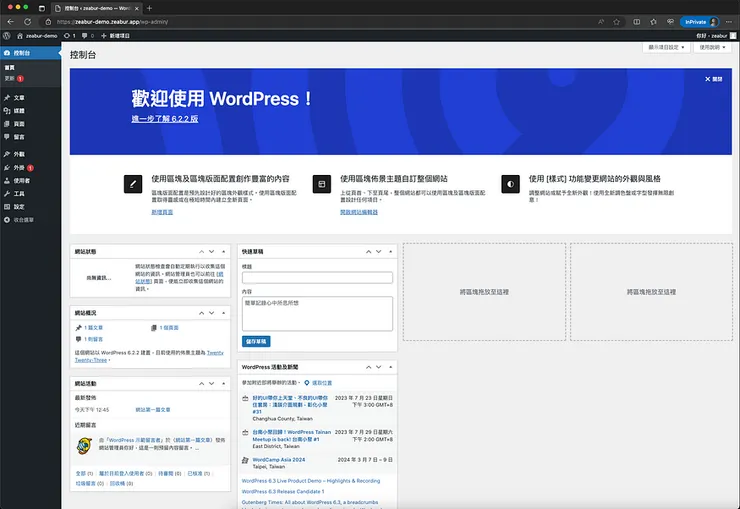Open Posts (文章) pin icon in sidebar

point(7,98)
